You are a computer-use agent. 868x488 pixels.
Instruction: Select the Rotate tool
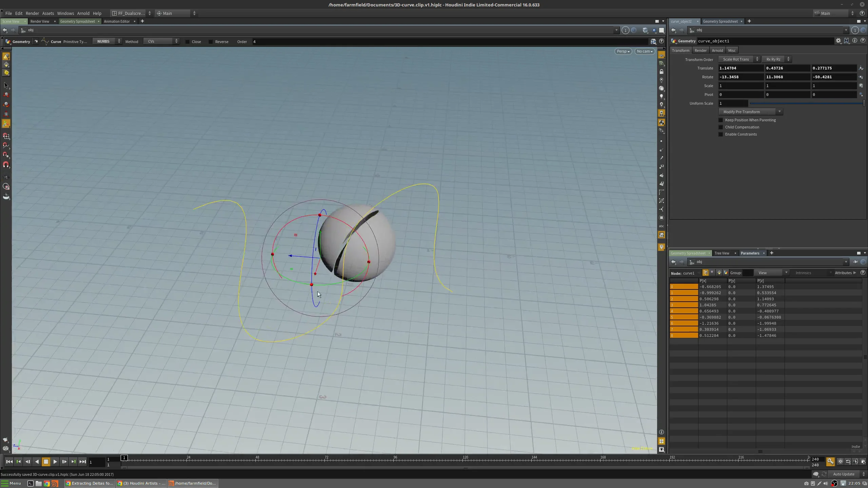tap(6, 104)
